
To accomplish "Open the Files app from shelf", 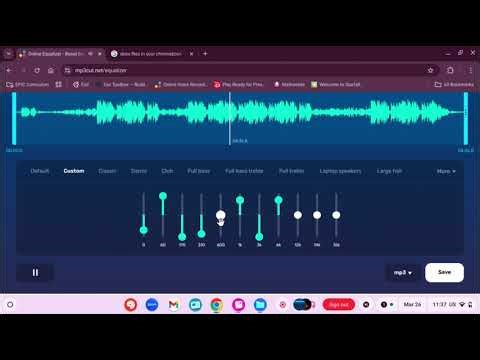I will click(260, 305).
